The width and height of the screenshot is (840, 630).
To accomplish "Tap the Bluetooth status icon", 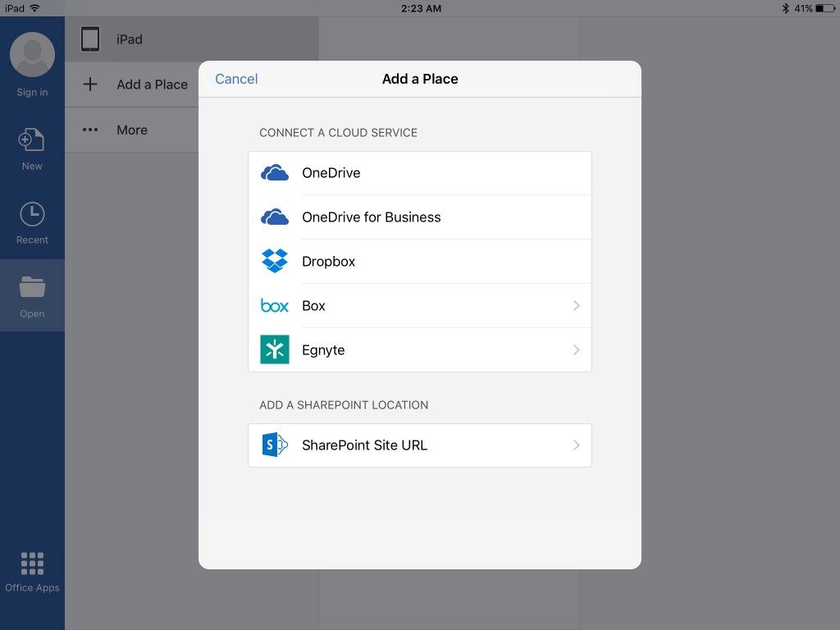I will coord(786,8).
